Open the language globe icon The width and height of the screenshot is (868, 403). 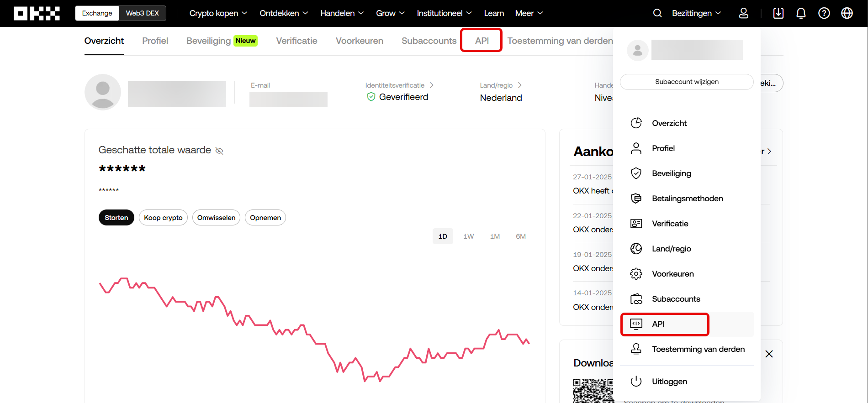(x=847, y=13)
